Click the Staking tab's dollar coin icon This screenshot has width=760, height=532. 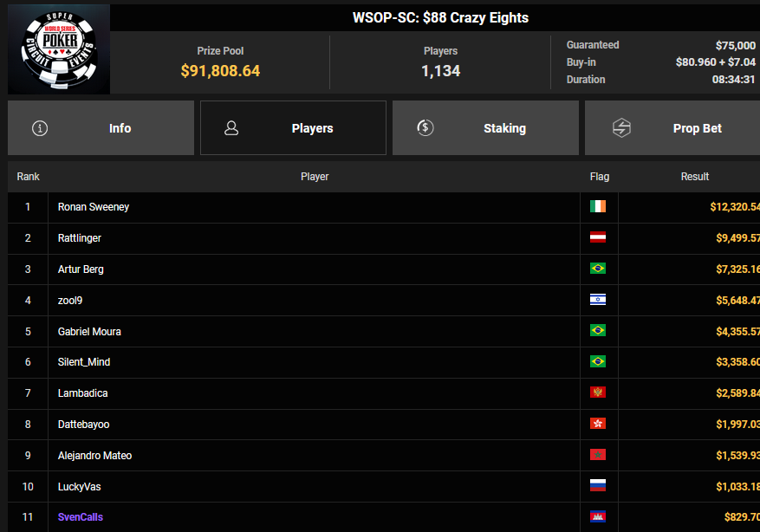425,128
